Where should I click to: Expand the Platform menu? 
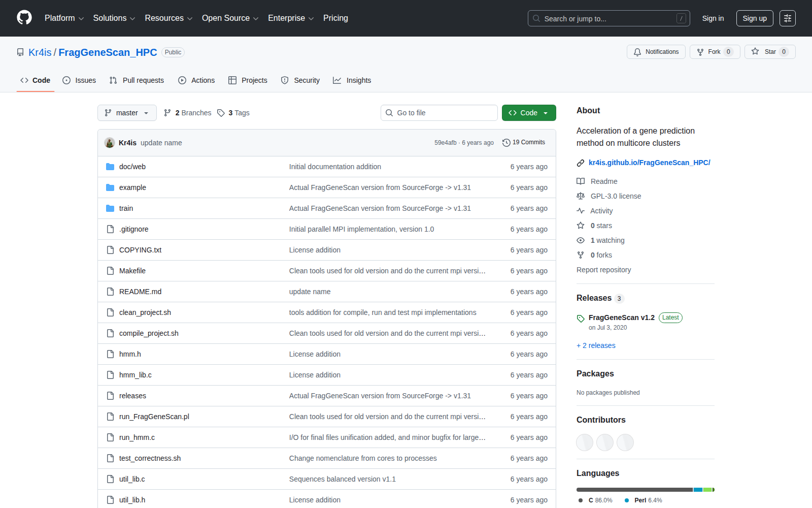[64, 18]
